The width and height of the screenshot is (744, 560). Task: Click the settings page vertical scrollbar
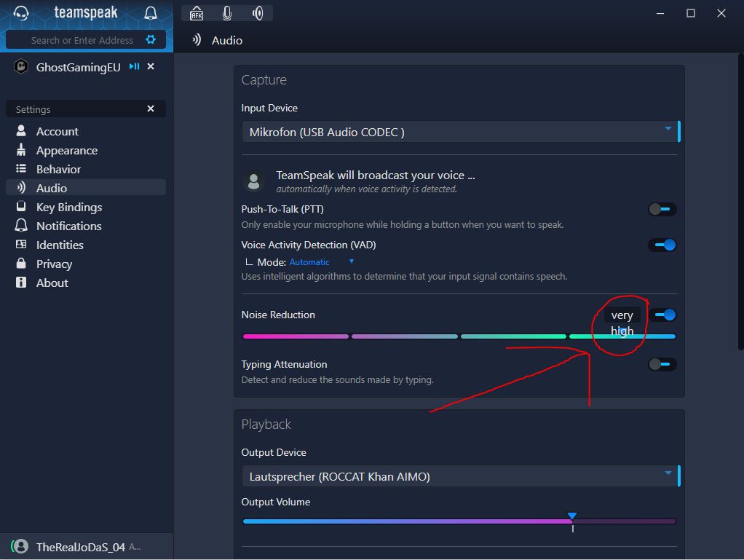click(x=740, y=202)
